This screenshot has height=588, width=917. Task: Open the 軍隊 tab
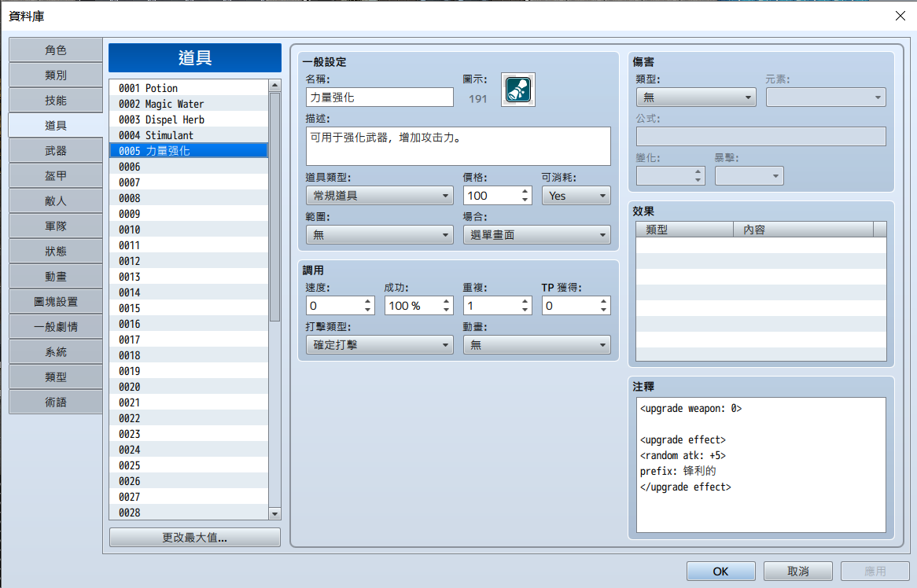[x=56, y=226]
